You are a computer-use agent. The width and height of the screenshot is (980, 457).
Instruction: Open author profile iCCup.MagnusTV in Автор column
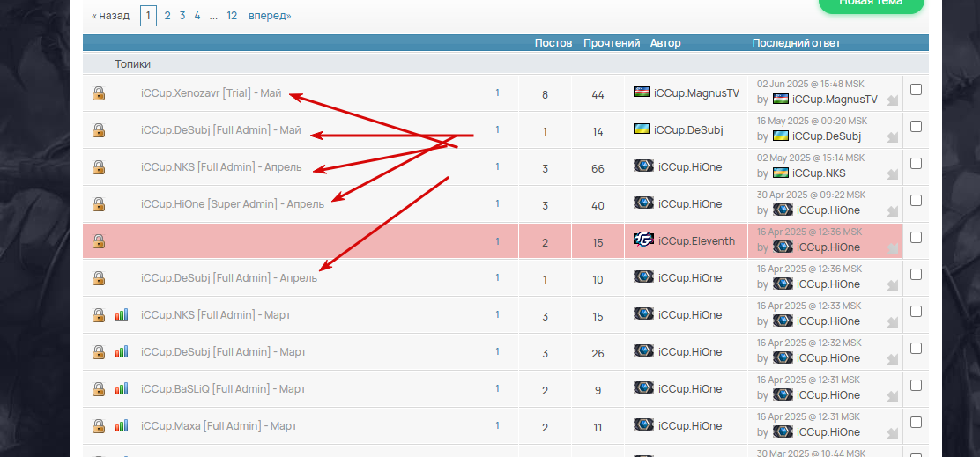(x=697, y=93)
